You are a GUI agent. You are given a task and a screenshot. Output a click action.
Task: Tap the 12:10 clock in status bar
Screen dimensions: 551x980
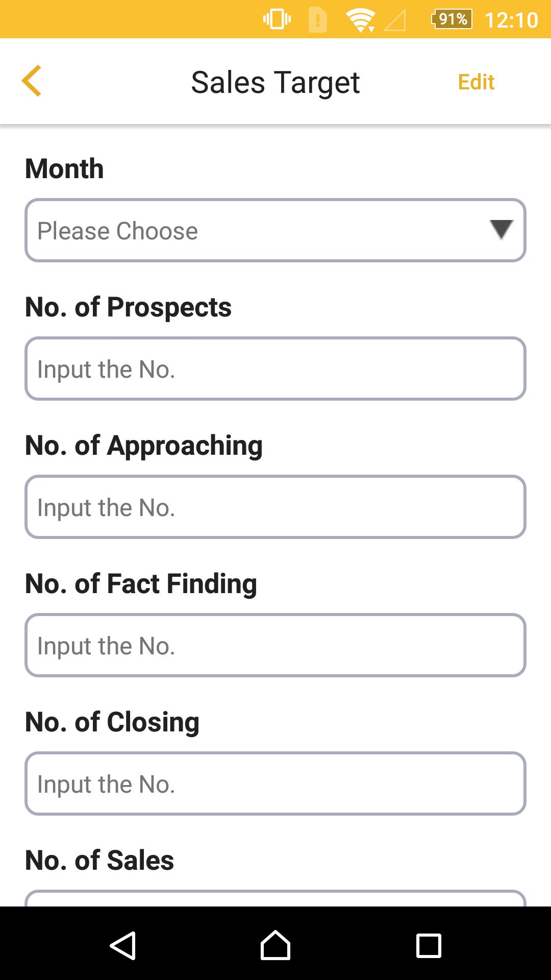(511, 20)
